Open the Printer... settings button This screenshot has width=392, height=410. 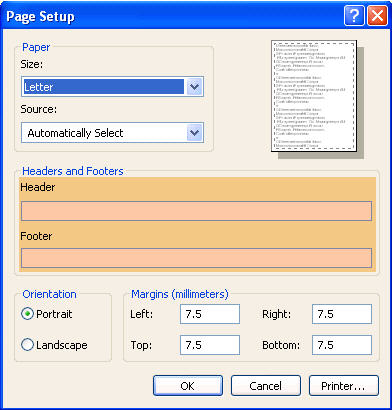(x=344, y=386)
